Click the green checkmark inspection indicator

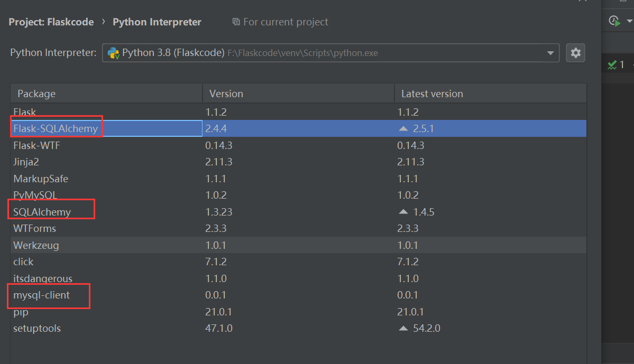(612, 64)
